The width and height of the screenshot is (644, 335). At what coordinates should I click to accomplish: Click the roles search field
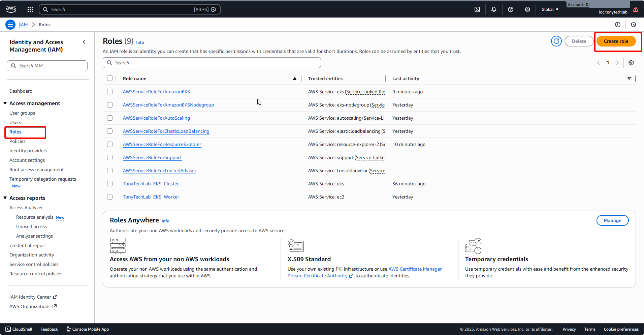coord(212,63)
